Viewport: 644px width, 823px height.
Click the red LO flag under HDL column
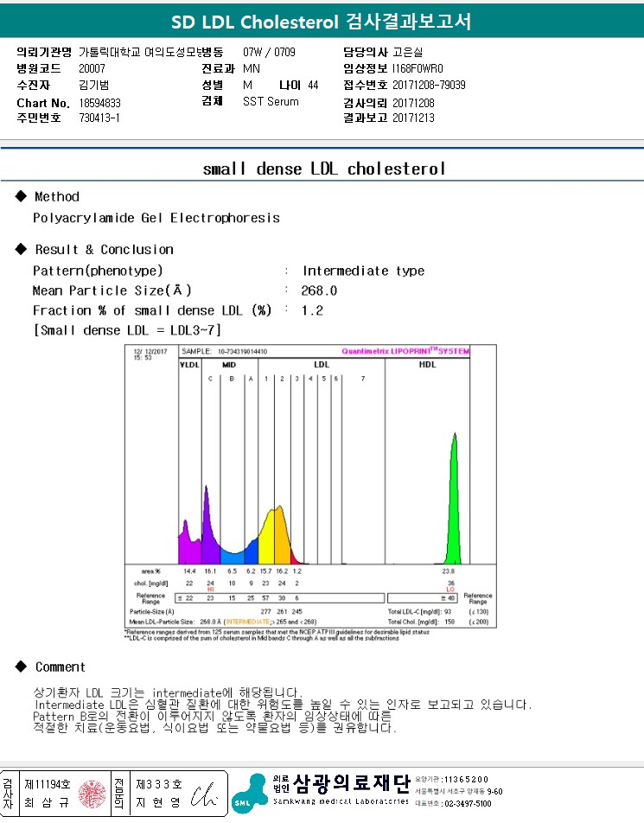click(x=450, y=590)
